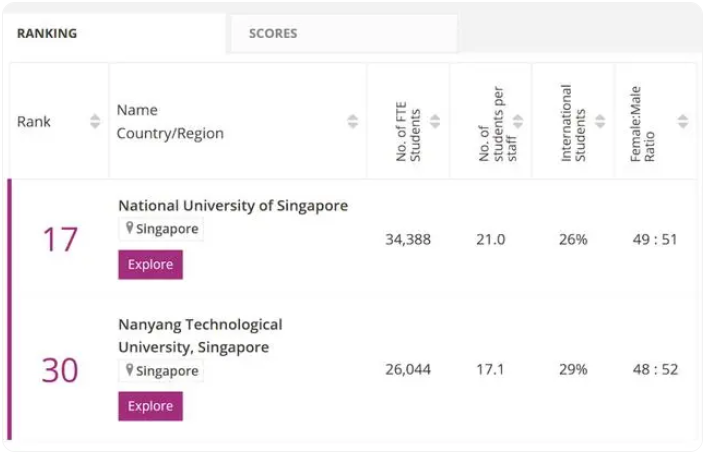Click the Rank column header text
Viewport: 705px width, 454px height.
(x=34, y=122)
